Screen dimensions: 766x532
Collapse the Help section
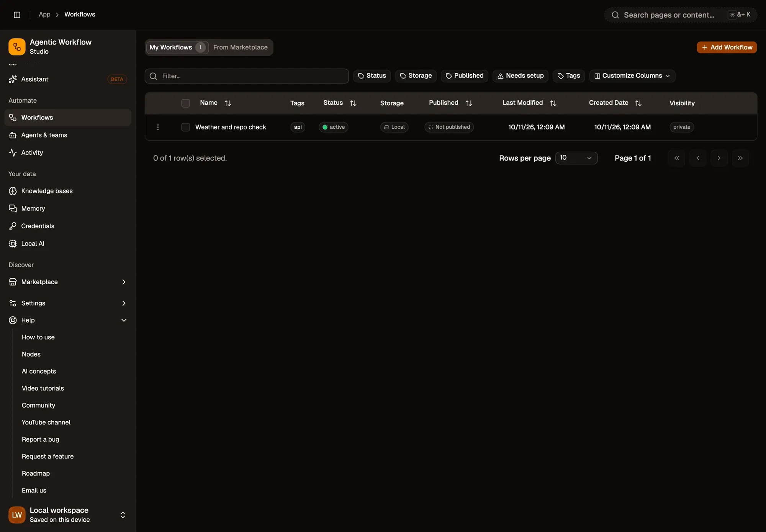click(x=68, y=320)
